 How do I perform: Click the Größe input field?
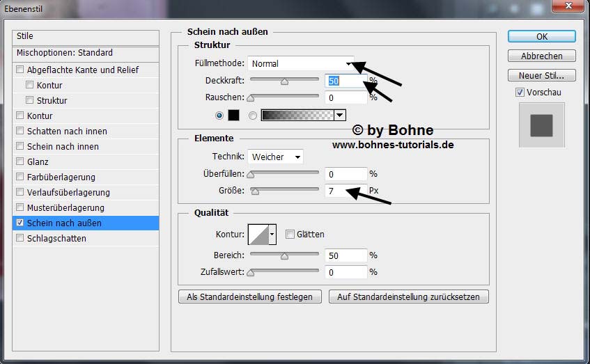click(x=346, y=189)
